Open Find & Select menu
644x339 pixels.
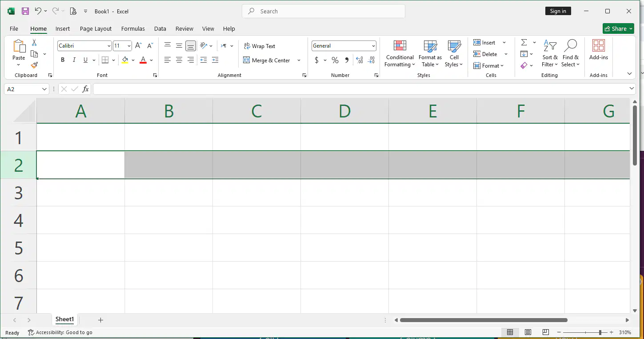pos(571,53)
